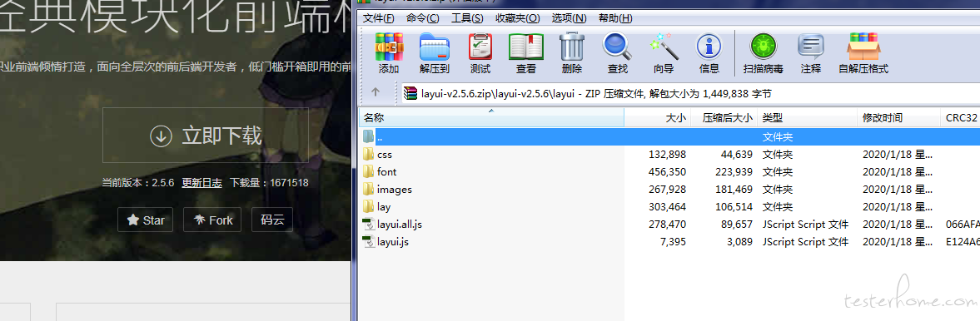Click CRC32 value 066AFA of layui.all.js
Image resolution: width=980 pixels, height=321 pixels.
(963, 225)
